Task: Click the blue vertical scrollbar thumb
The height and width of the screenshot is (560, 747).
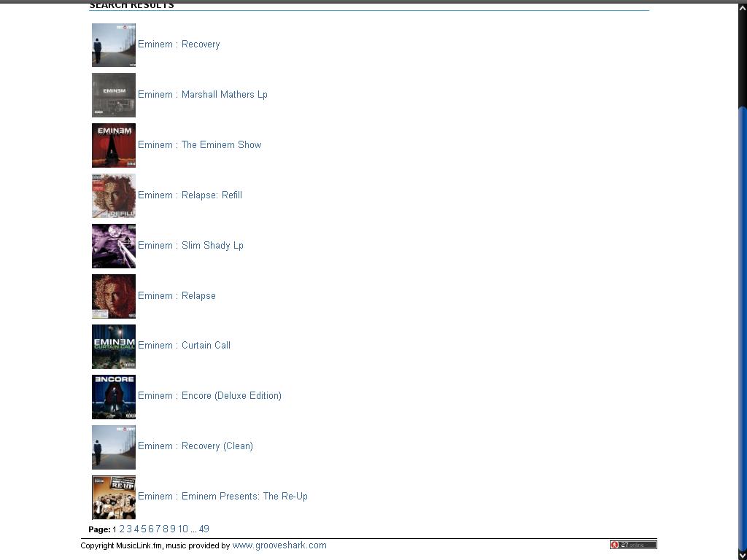Action: [x=742, y=327]
